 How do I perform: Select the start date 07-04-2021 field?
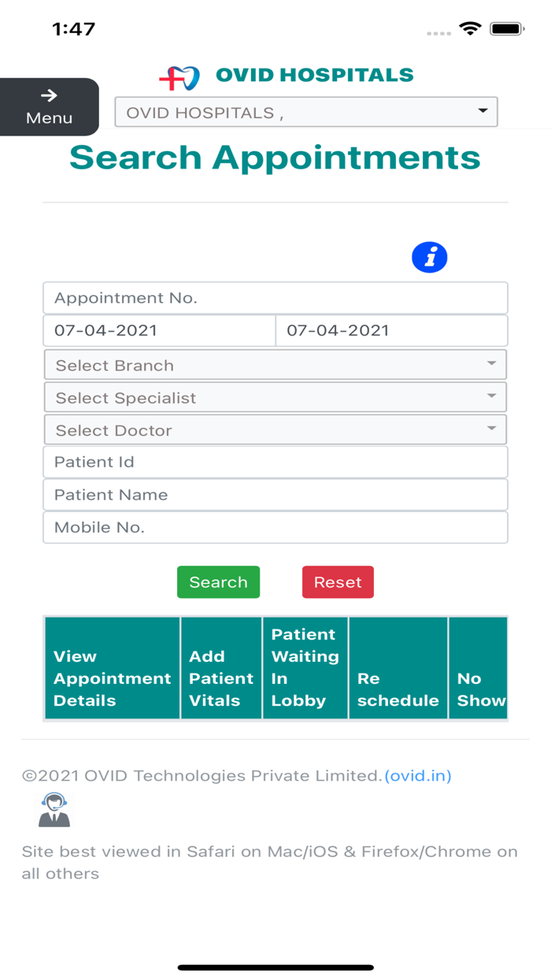pos(157,330)
